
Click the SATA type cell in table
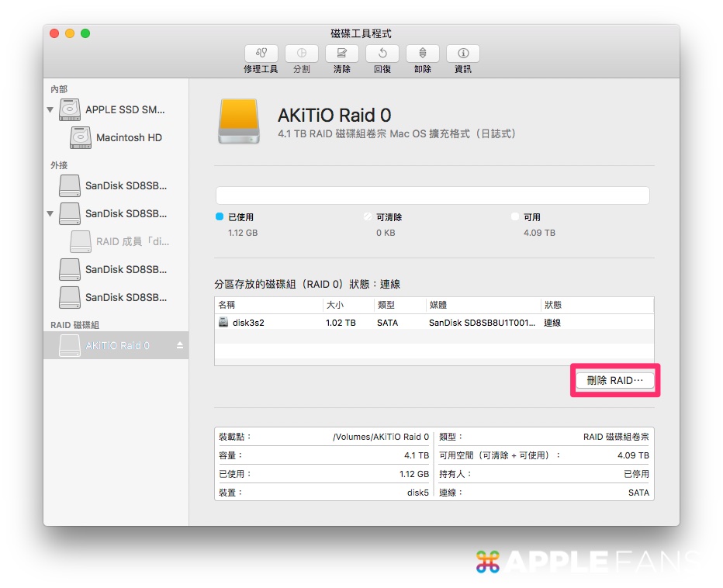[387, 323]
